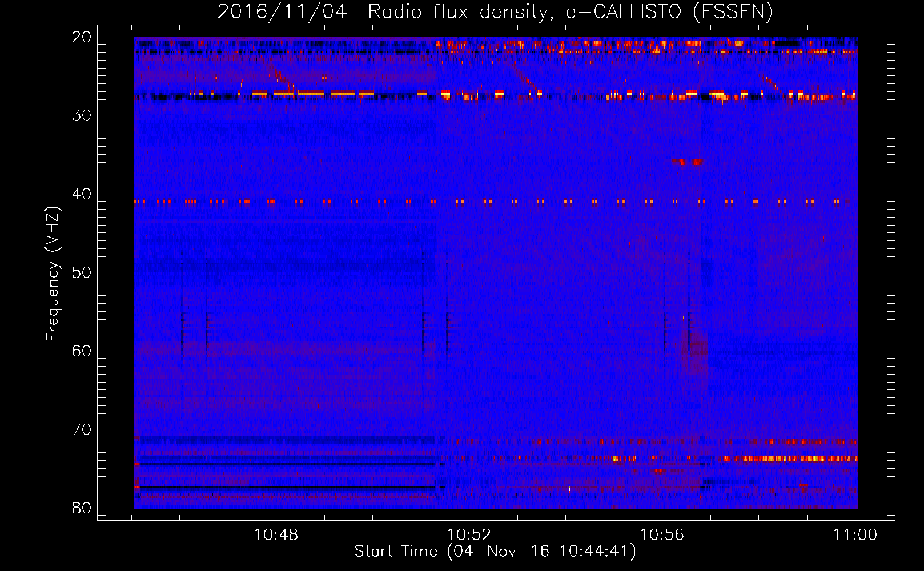Click the 10:56 time tick label
The width and height of the screenshot is (924, 571).
pos(662,535)
